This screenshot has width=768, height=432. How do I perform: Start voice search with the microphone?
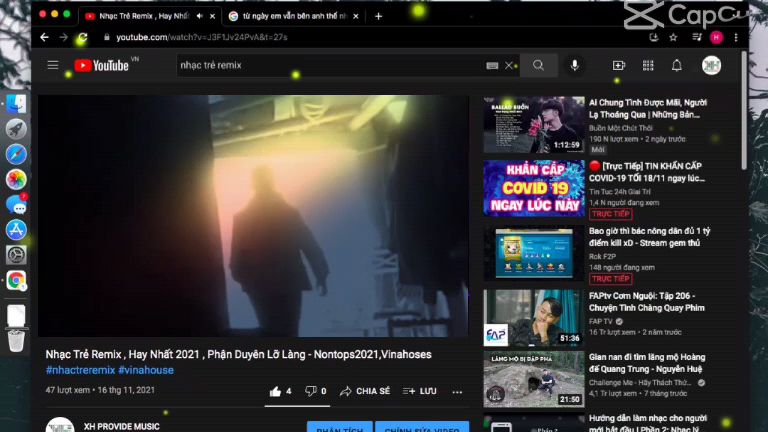pos(575,65)
